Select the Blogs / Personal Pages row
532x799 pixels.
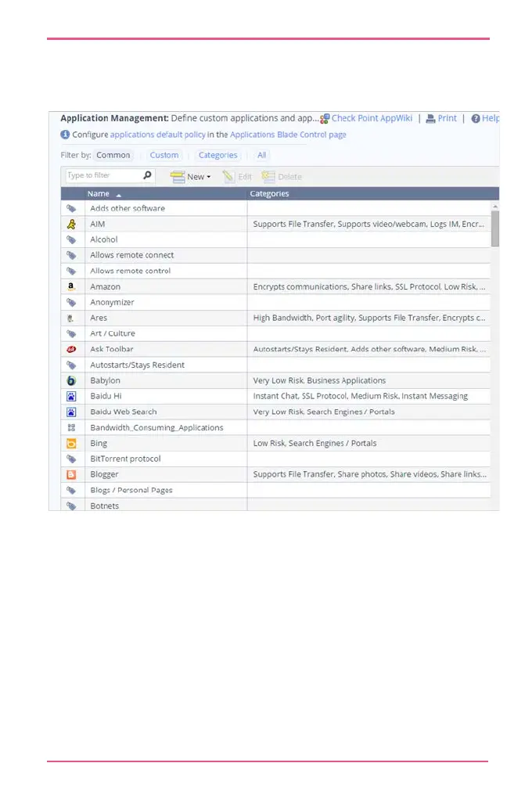(x=275, y=490)
